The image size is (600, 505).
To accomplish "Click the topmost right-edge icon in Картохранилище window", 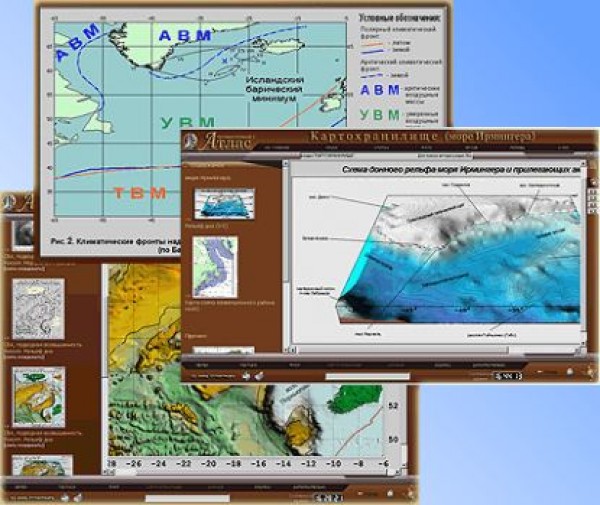I will [x=592, y=184].
